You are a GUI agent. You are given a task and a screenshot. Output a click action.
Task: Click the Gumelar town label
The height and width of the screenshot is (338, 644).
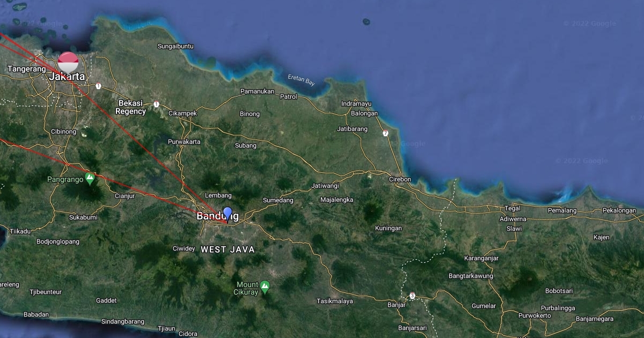[x=484, y=306]
